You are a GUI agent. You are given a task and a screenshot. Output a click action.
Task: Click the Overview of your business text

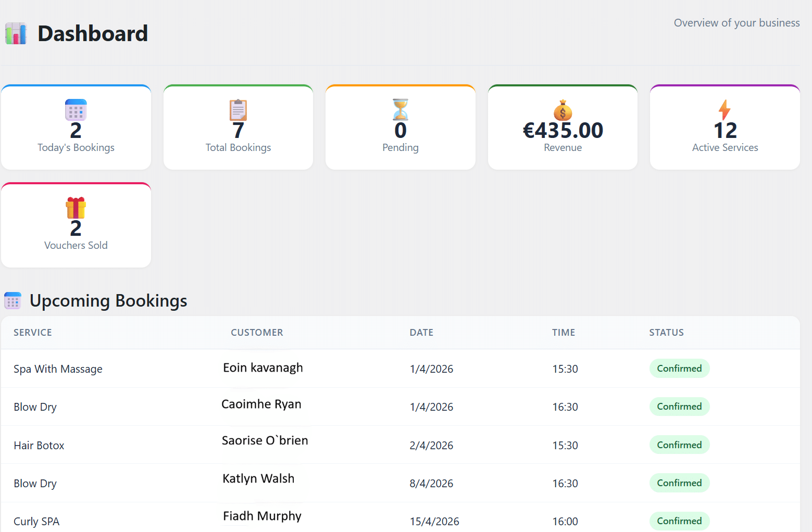[x=736, y=22]
